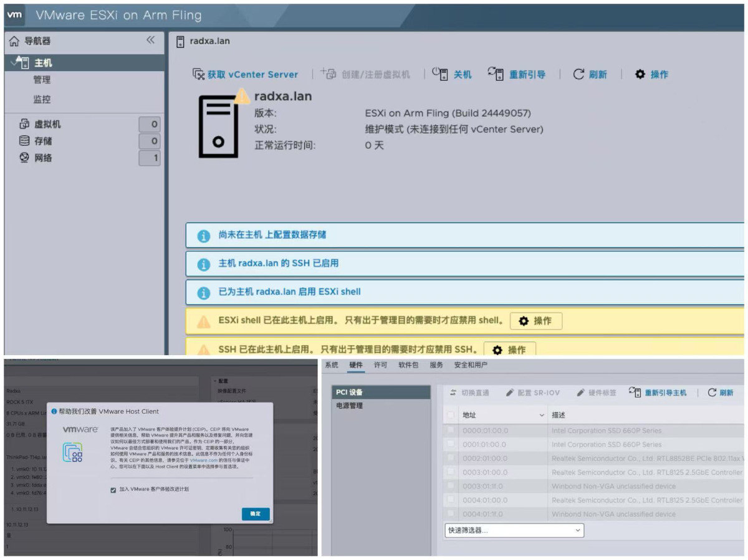This screenshot has height=560, width=748.
Task: Open 管理 under the host
Action: [x=42, y=80]
